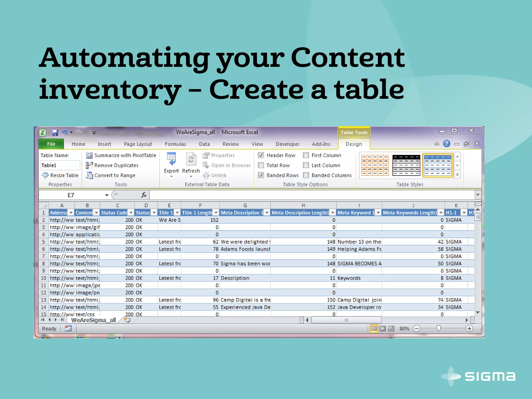Click the zoom in plus button
The height and width of the screenshot is (399, 532).
469,329
